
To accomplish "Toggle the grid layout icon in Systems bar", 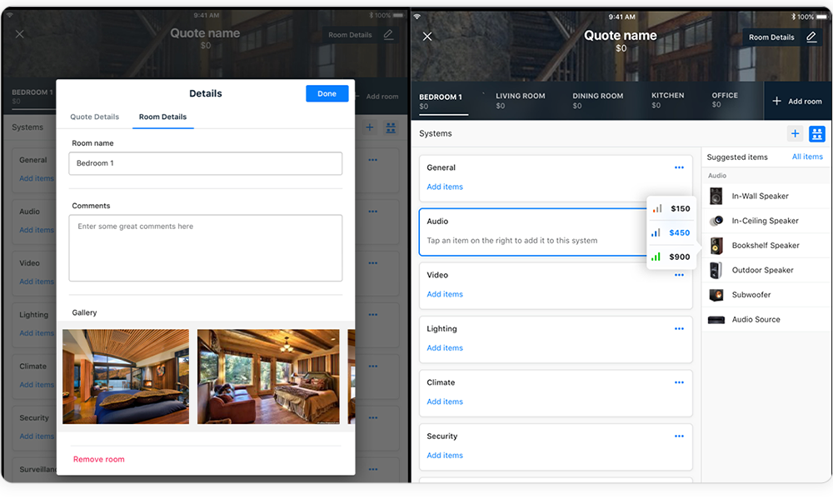I will click(x=816, y=134).
